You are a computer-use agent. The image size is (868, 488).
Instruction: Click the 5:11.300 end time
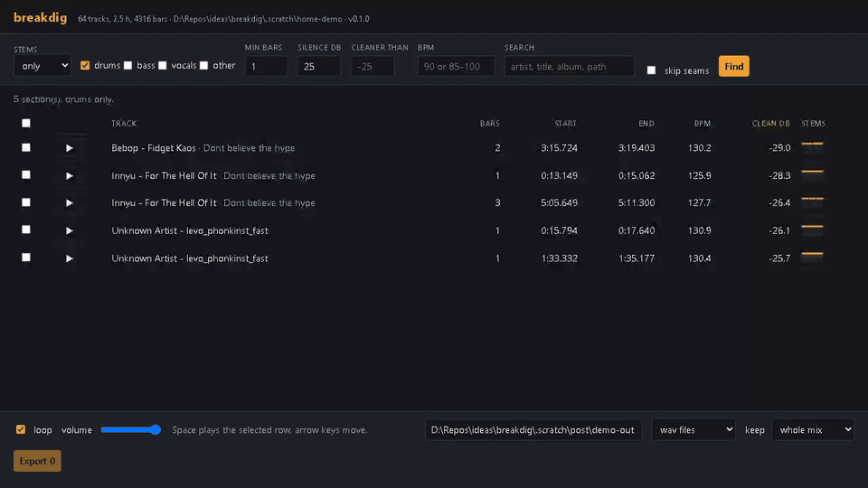pyautogui.click(x=637, y=202)
